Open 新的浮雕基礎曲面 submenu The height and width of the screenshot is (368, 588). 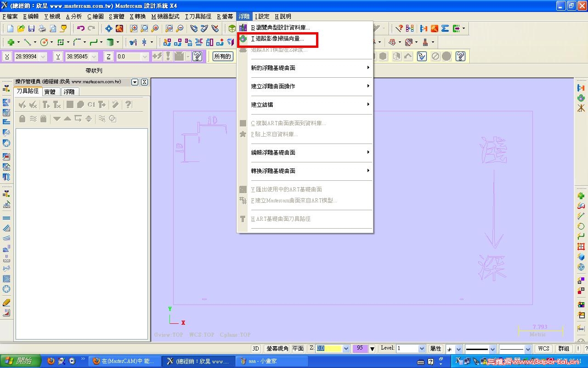305,68
